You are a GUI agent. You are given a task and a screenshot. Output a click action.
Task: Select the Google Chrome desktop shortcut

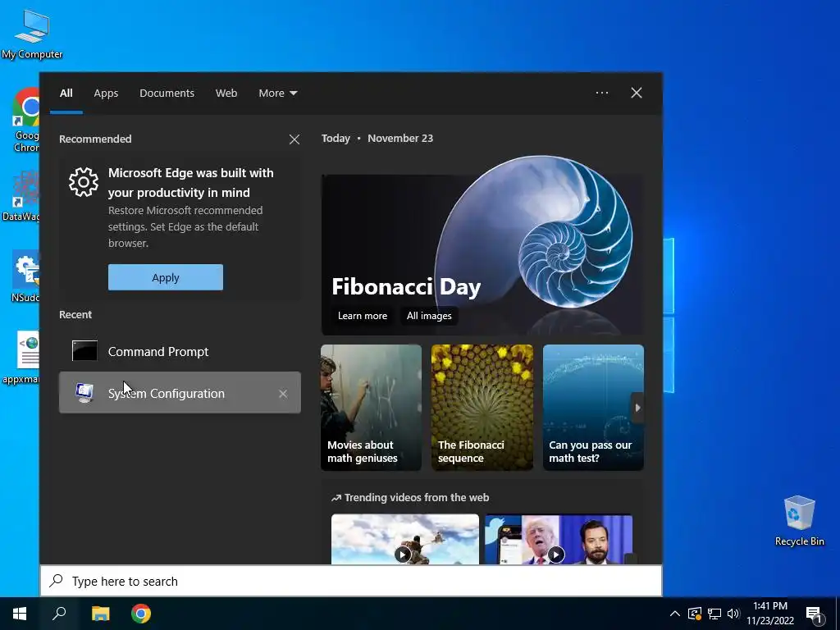tap(25, 121)
